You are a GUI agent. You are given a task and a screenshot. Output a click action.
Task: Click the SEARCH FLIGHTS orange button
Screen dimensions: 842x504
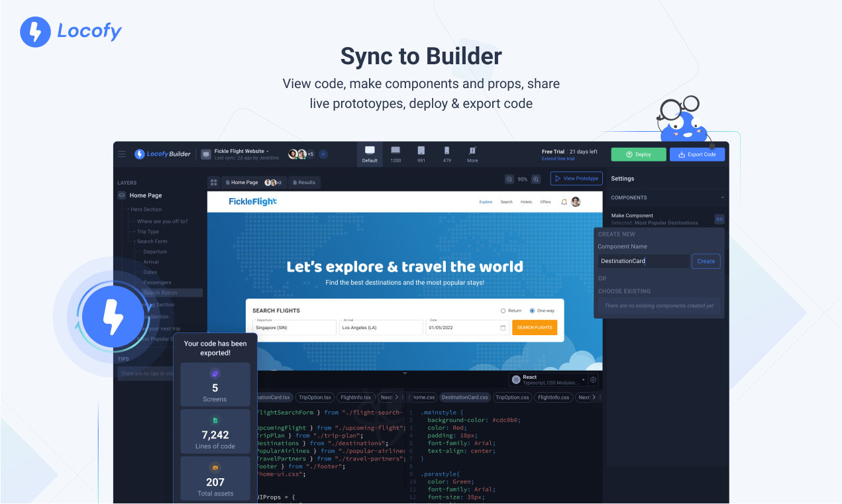tap(535, 327)
